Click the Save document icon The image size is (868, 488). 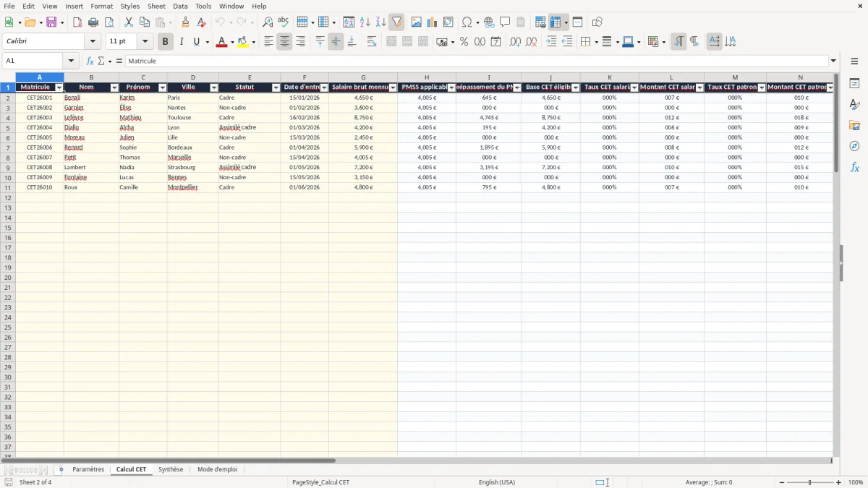(x=51, y=22)
